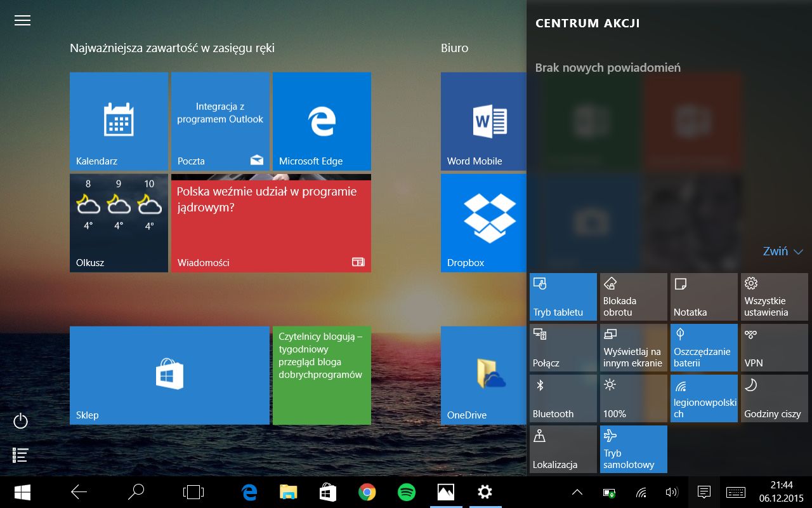Click the battery tray icon
The height and width of the screenshot is (508, 812).
click(x=609, y=492)
